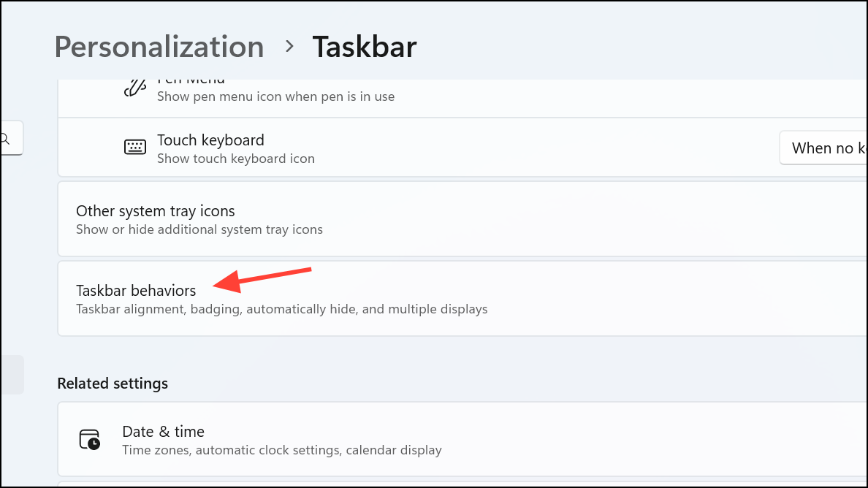Click the Related settings heading
This screenshot has height=488, width=868.
tap(113, 384)
